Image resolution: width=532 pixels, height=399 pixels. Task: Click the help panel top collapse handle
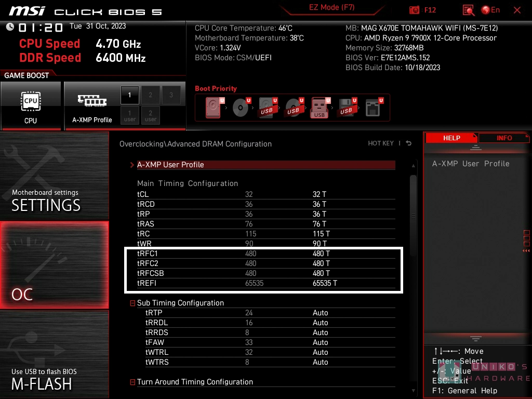476,147
